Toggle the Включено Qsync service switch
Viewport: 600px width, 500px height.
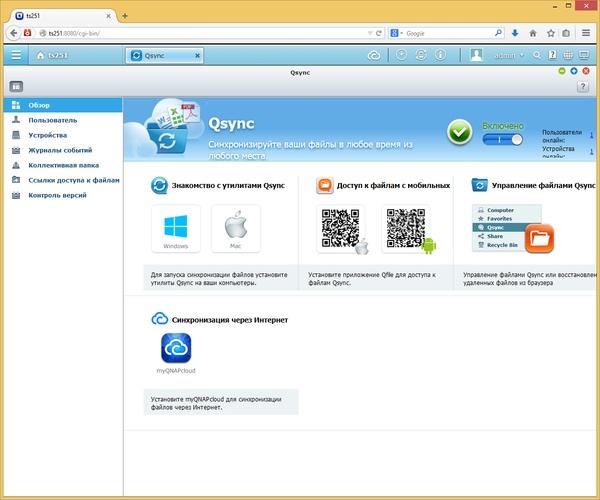502,139
